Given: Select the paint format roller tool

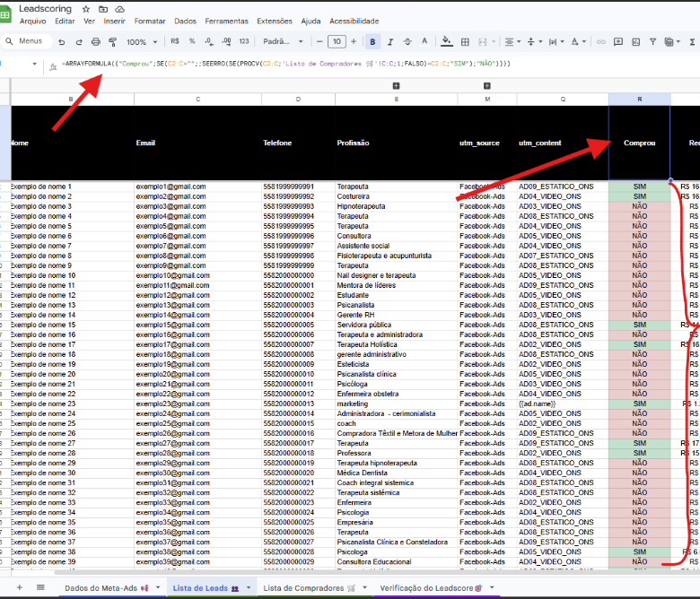Looking at the screenshot, I should pyautogui.click(x=112, y=42).
